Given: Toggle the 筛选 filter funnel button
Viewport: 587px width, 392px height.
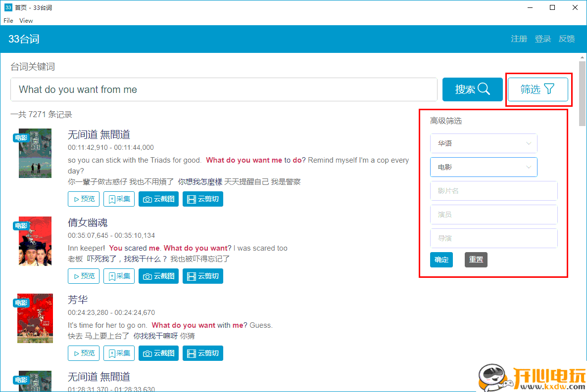Looking at the screenshot, I should tap(538, 89).
